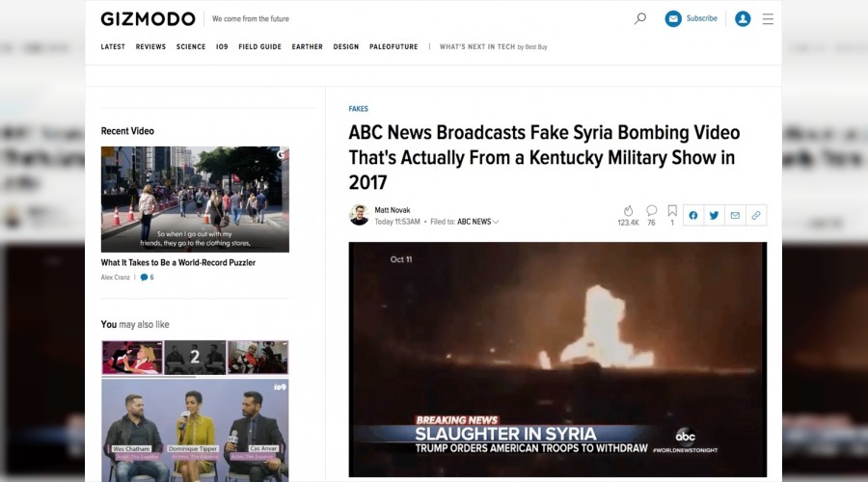Image resolution: width=868 pixels, height=482 pixels.
Task: Go to the REVIEWS section
Action: point(150,47)
